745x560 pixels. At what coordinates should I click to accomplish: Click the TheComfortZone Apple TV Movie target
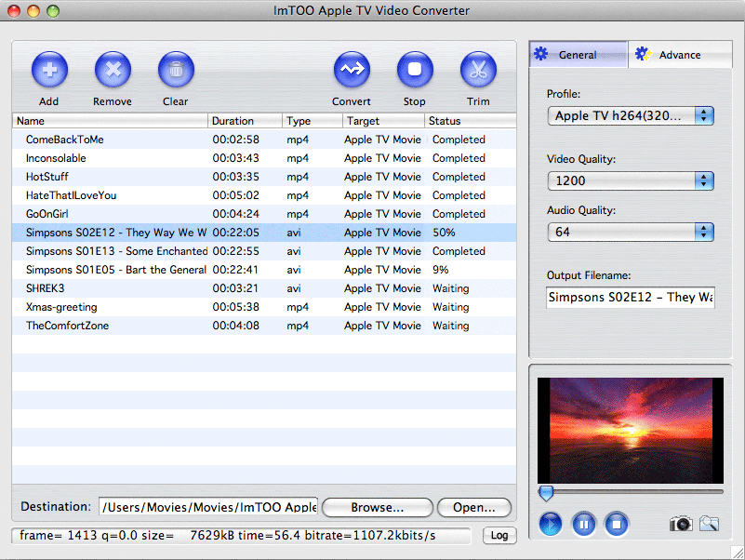coord(382,326)
